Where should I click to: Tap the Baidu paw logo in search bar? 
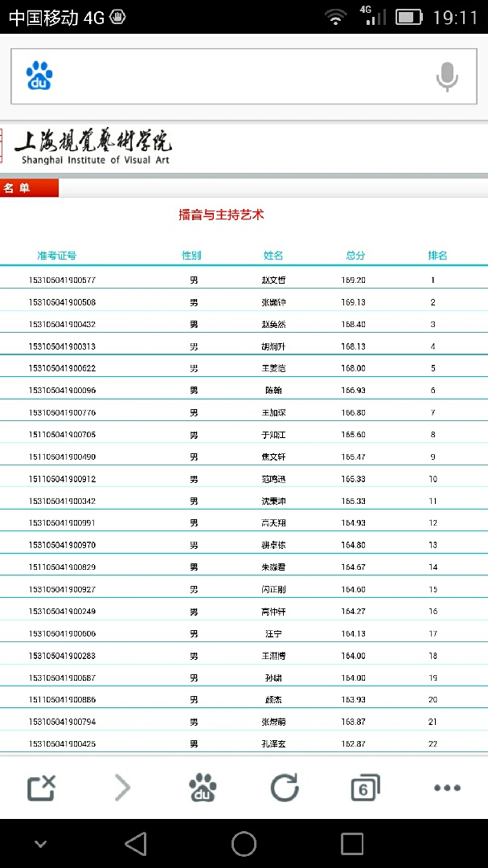pos(39,76)
